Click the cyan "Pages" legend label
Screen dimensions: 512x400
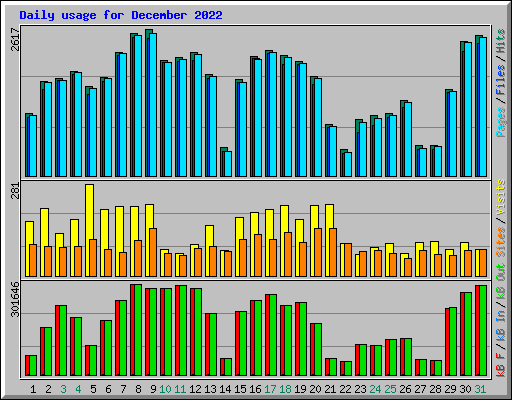pos(501,122)
